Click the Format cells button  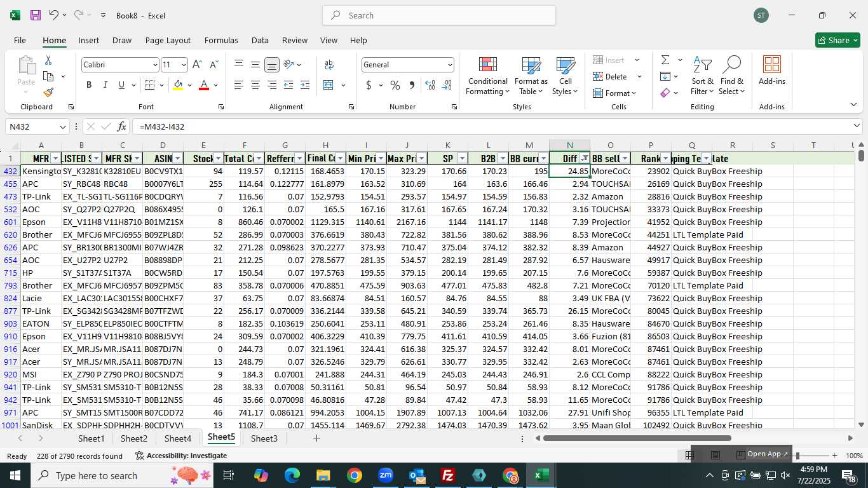tap(614, 93)
